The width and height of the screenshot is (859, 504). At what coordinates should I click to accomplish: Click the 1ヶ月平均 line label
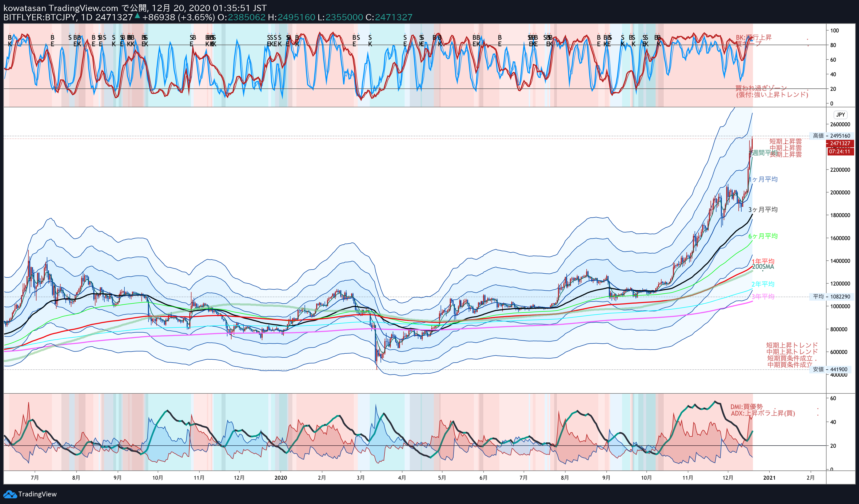click(x=763, y=179)
